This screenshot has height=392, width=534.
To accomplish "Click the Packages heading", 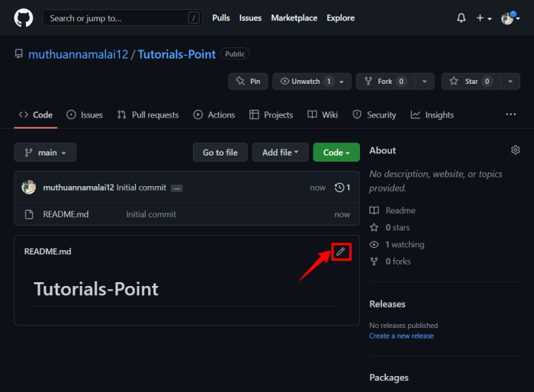I will click(389, 378).
